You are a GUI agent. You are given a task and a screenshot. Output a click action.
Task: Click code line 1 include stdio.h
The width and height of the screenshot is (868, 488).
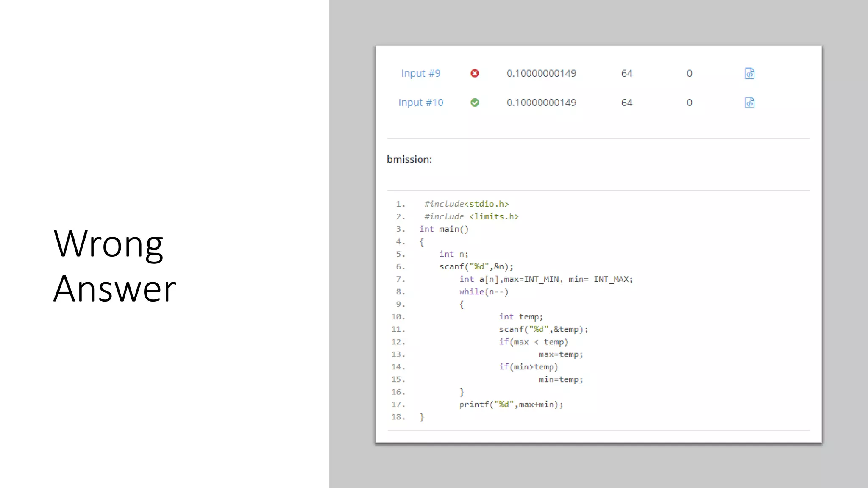coord(466,204)
